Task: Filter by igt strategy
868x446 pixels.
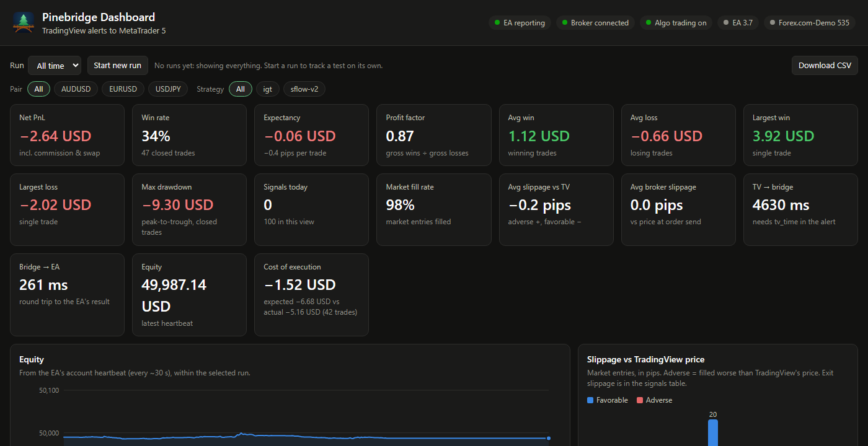Action: coord(268,89)
